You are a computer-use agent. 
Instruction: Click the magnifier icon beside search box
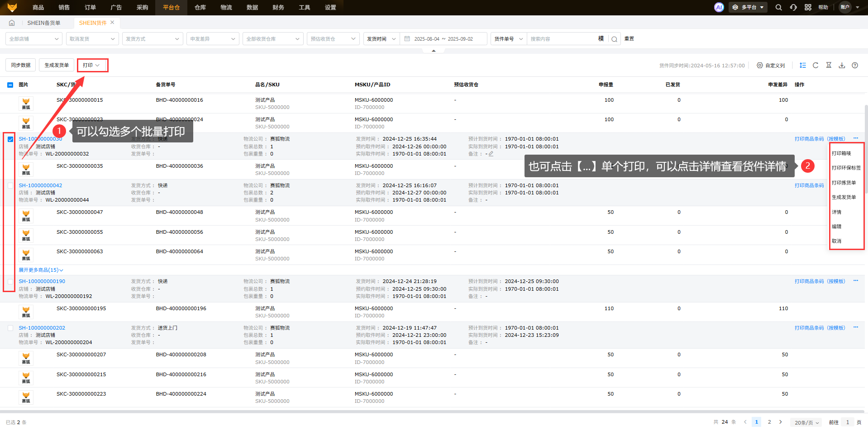point(614,39)
